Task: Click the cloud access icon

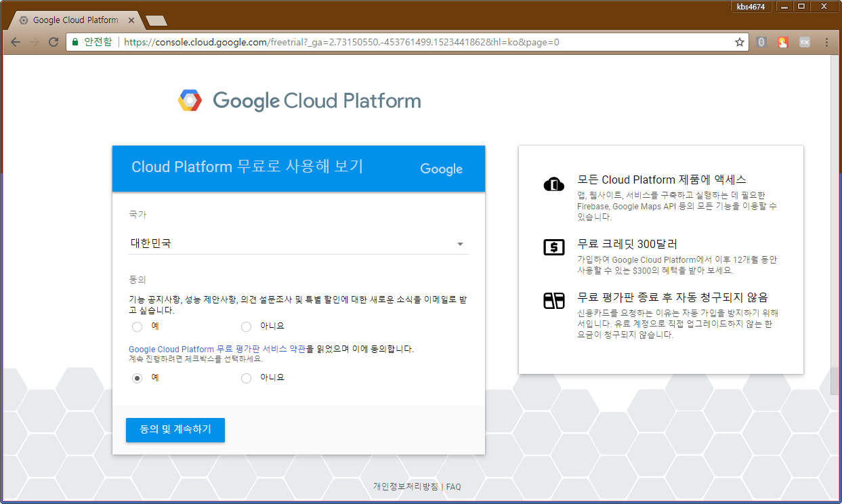Action: [553, 184]
